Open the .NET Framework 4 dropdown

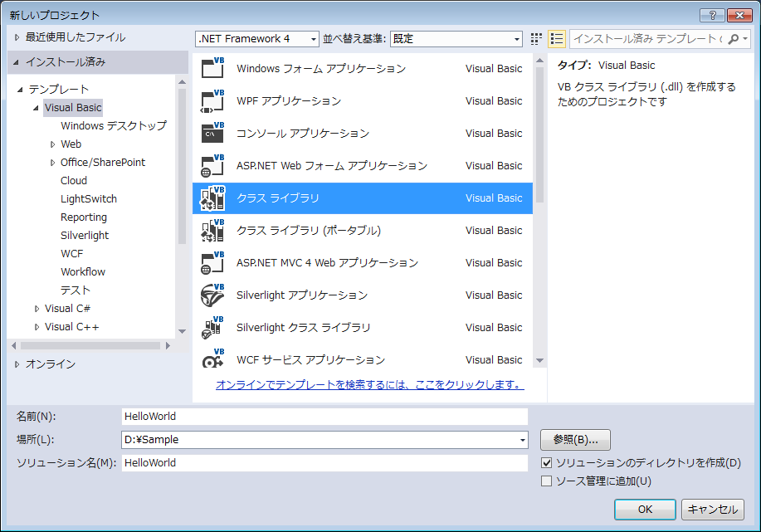(257, 39)
